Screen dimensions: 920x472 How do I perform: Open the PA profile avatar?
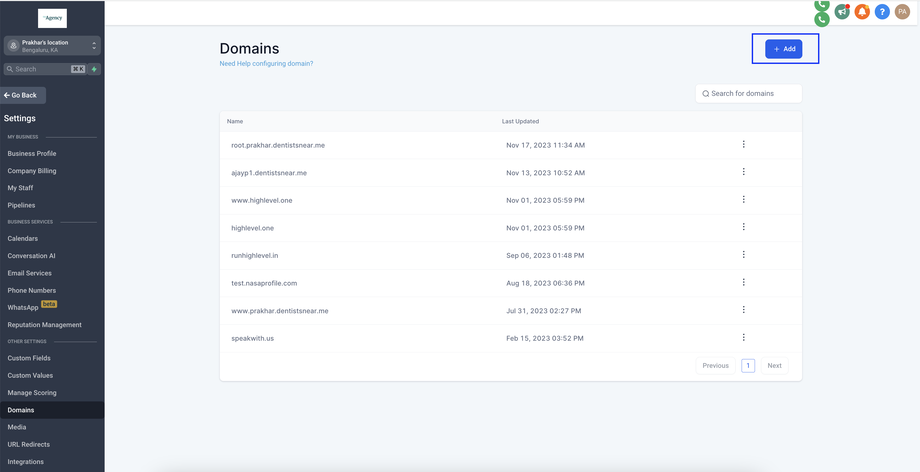point(902,12)
